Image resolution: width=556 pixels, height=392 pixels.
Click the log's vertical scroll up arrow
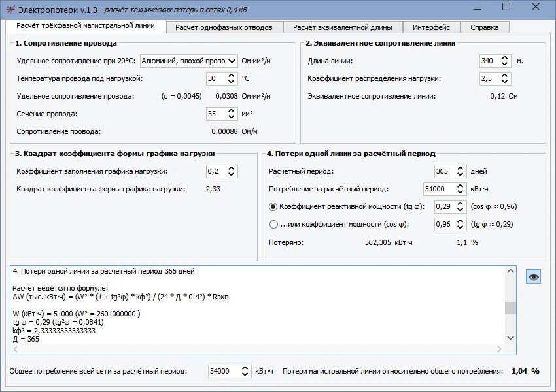(510, 271)
